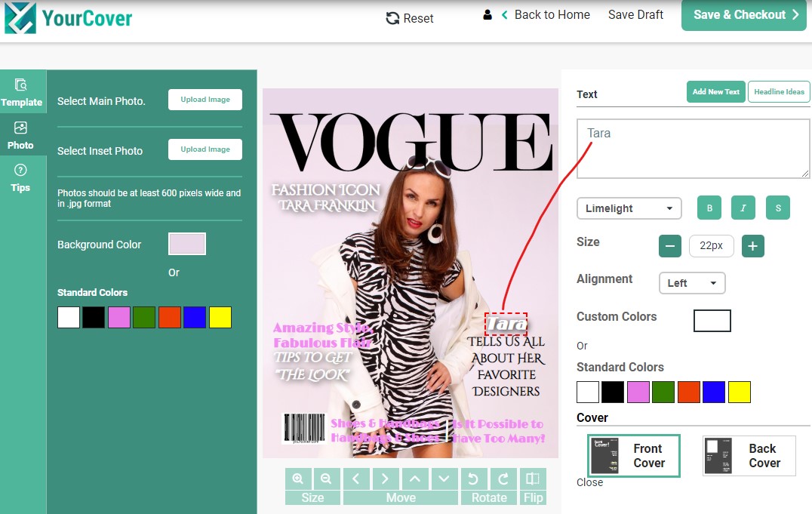812x514 pixels.
Task: Open the user account icon
Action: (488, 15)
